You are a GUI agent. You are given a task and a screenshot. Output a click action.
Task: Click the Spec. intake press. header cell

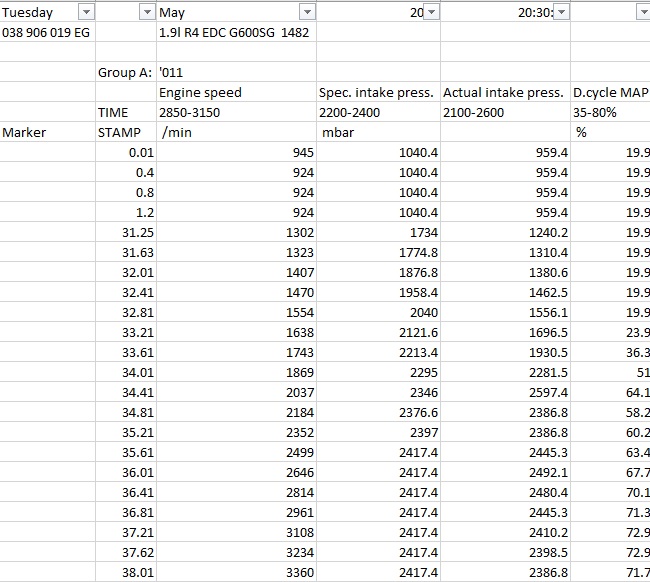(x=376, y=92)
